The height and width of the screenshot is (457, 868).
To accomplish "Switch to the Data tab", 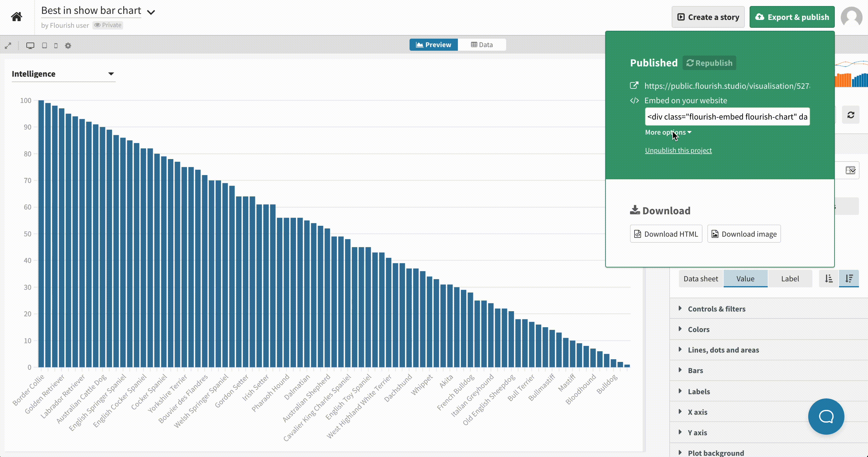I will (482, 44).
